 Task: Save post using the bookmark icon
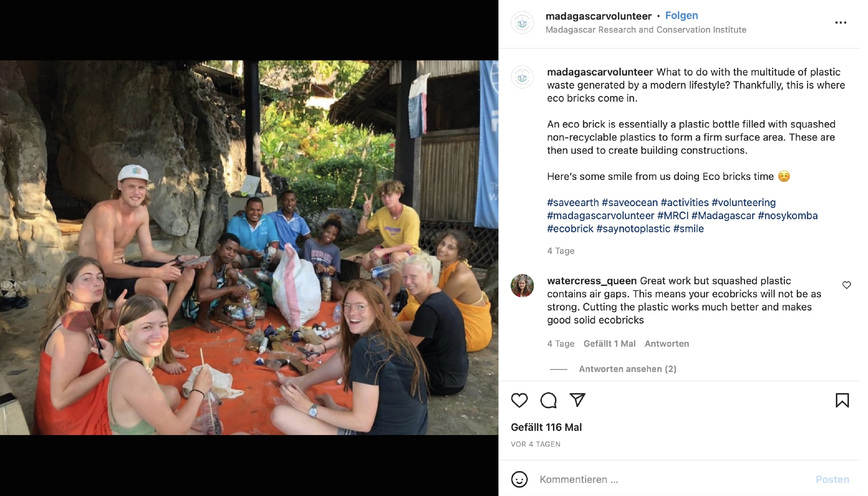point(842,400)
